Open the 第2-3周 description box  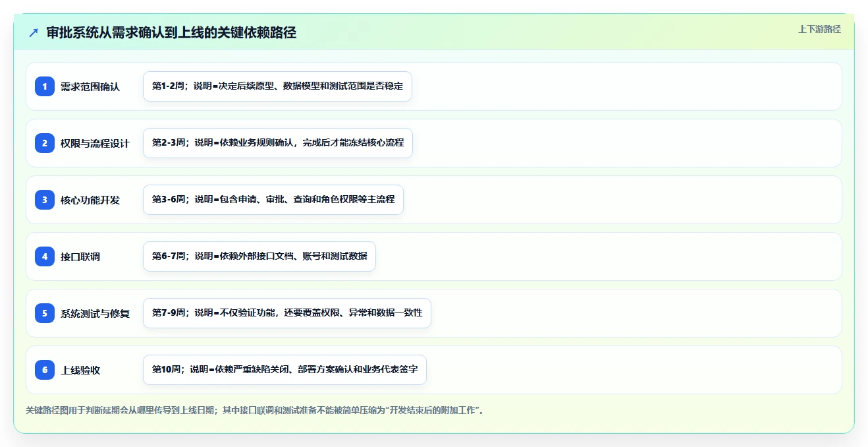[278, 143]
